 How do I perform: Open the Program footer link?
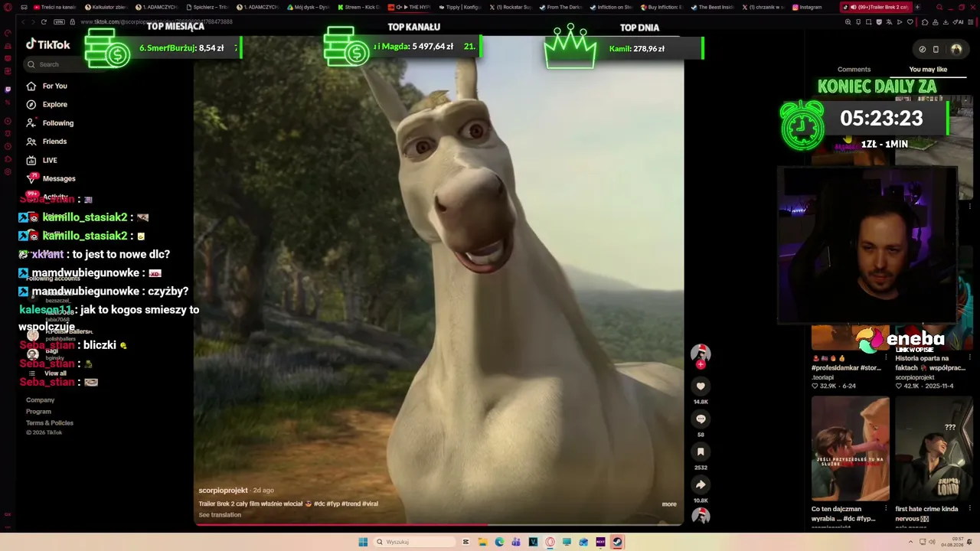pos(38,412)
